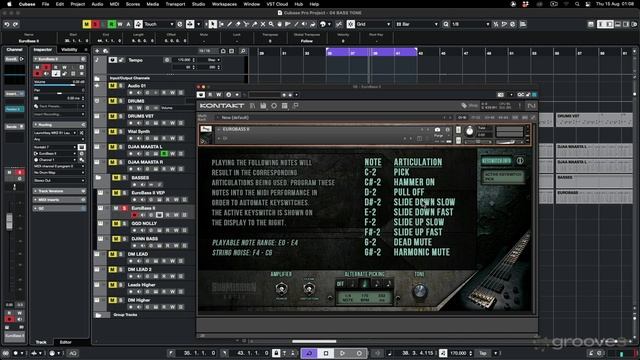Expand the MIDI Inserts inspector section

tap(59, 200)
